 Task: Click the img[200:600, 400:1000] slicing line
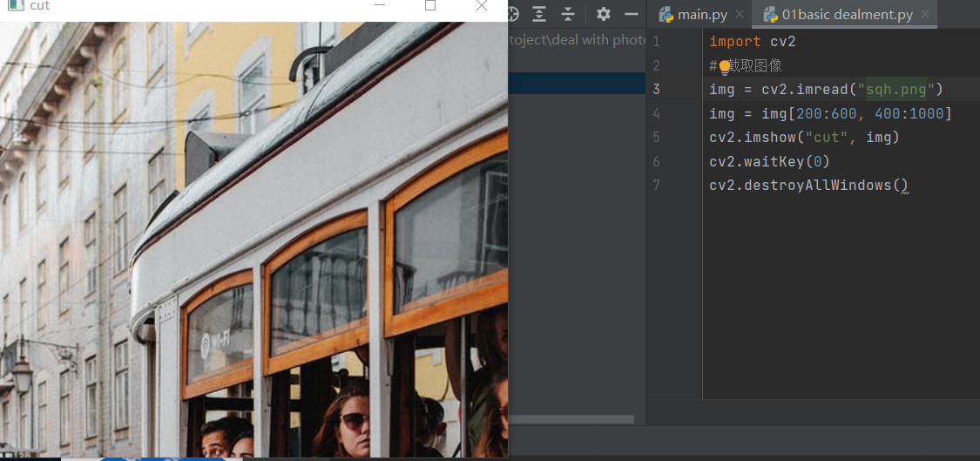pyautogui.click(x=831, y=114)
